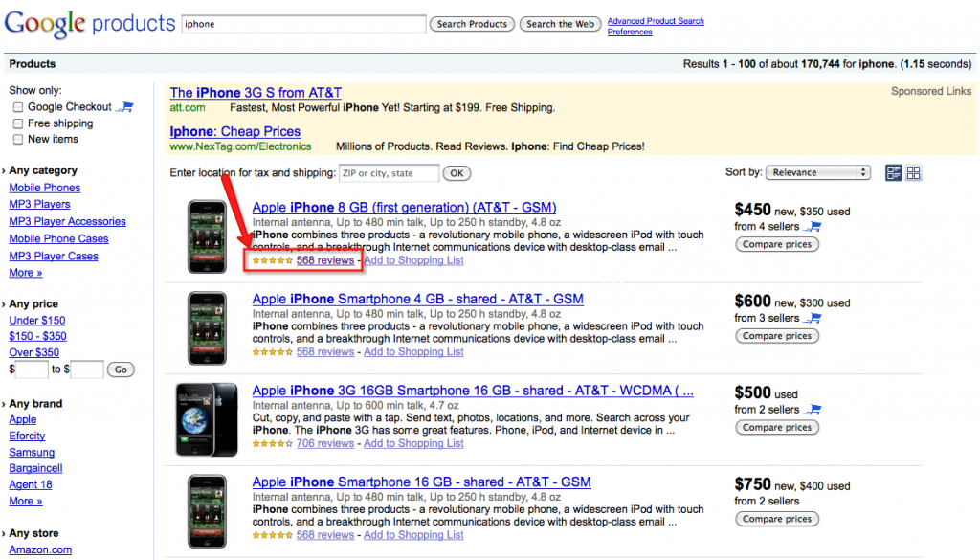Viewport: 980px width, 560px height.
Task: Check the Free shipping filter
Action: (x=18, y=123)
